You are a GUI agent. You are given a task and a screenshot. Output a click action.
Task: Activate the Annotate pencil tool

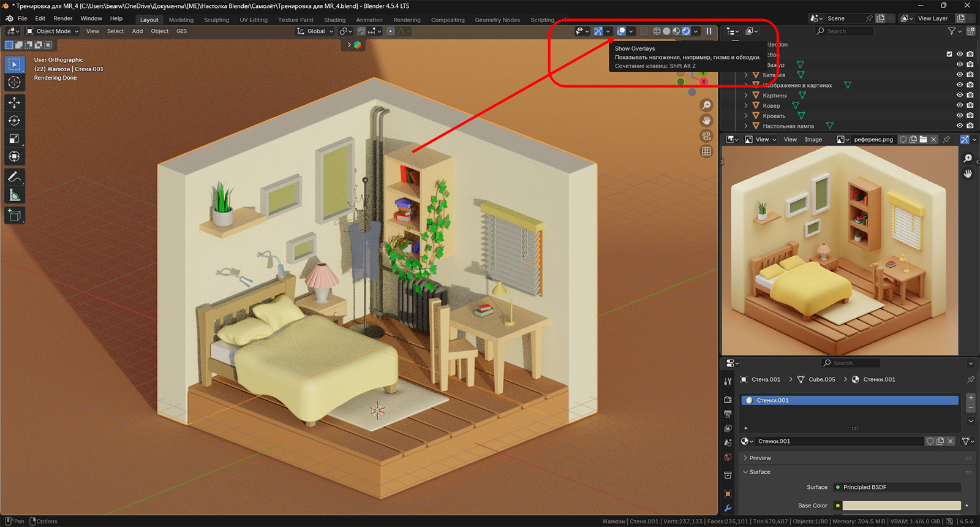[x=14, y=177]
